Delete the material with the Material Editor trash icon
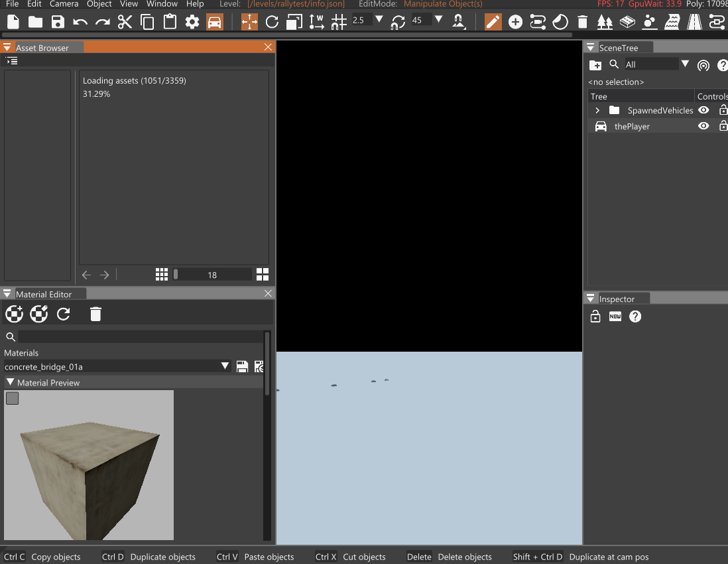This screenshot has width=728, height=564. point(95,314)
